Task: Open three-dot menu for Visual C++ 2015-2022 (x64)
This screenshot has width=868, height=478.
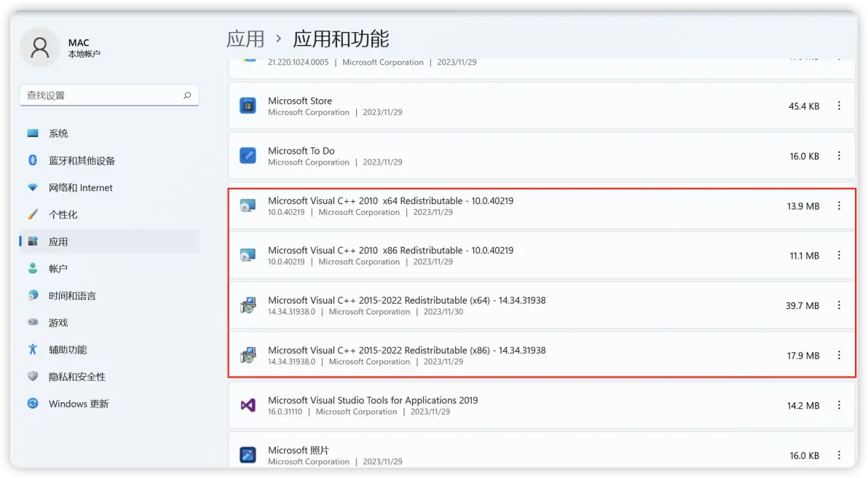Action: (x=839, y=305)
